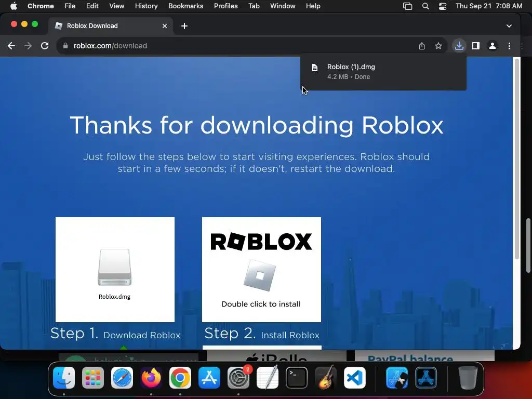Open the Bookmarks menu
Viewport: 532px width, 399px height.
pos(185,6)
